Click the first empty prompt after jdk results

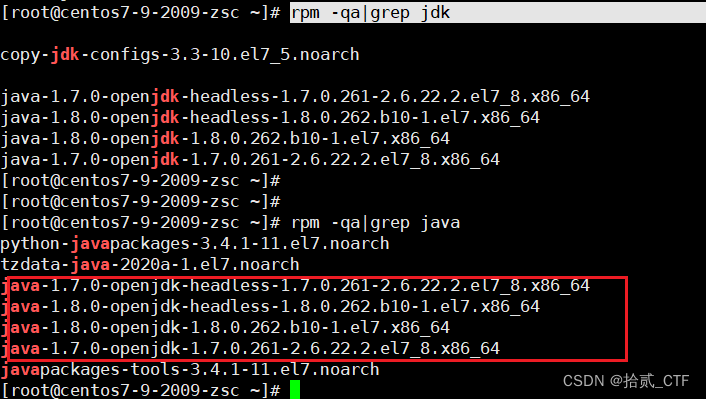point(140,181)
